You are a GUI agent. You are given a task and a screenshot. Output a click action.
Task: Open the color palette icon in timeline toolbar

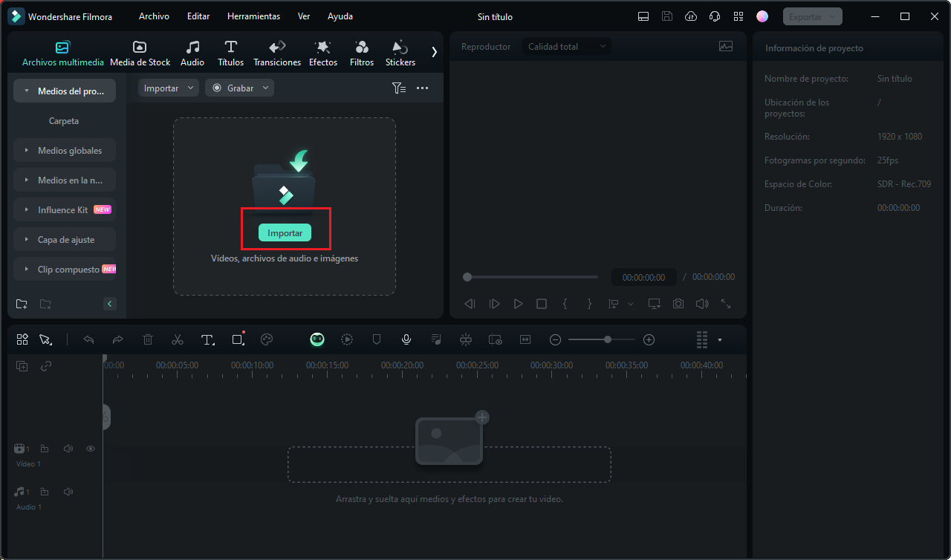pos(267,339)
